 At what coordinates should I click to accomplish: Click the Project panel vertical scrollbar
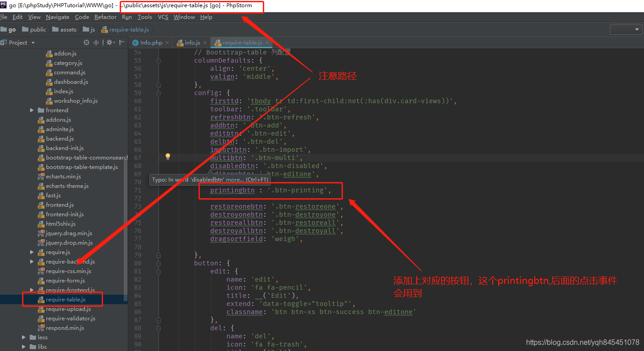(126, 180)
